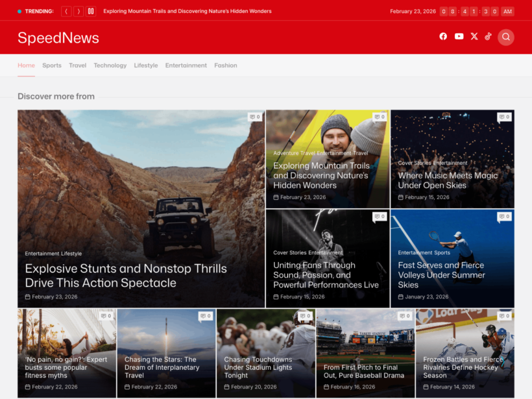This screenshot has width=532, height=399.
Task: Open the trending headline link in ticker
Action: tap(187, 12)
